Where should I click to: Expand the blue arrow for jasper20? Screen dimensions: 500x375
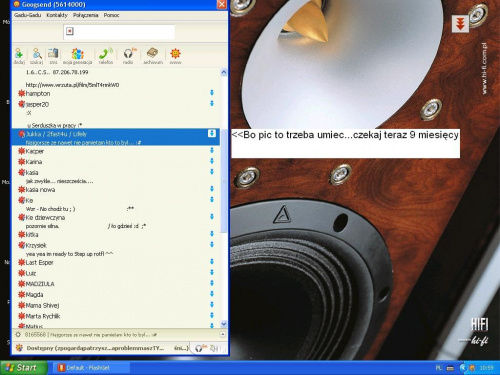(212, 104)
